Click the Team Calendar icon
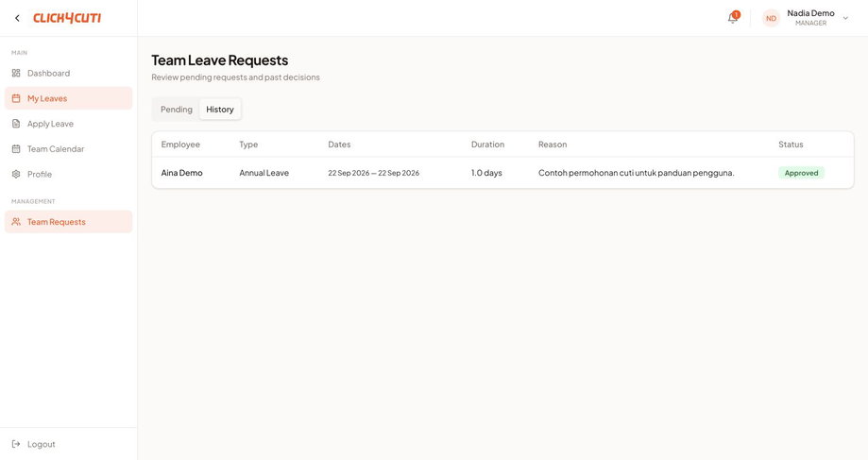This screenshot has height=460, width=868. click(16, 149)
